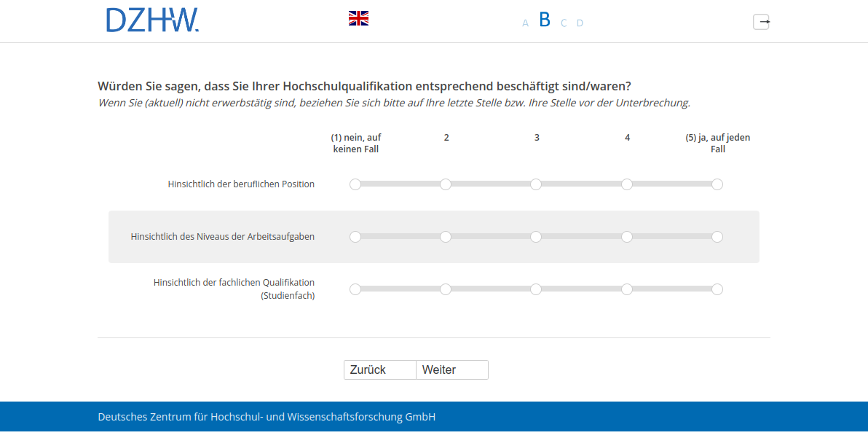Jump to survey section C
The width and height of the screenshot is (868, 438).
click(564, 23)
